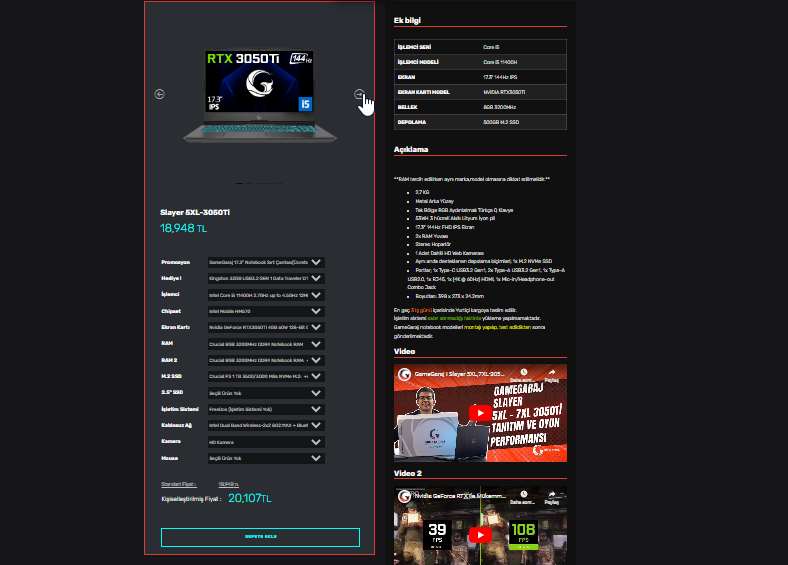Click the 500GB M.2 SSD table cell
The width and height of the screenshot is (788, 565).
coord(501,122)
